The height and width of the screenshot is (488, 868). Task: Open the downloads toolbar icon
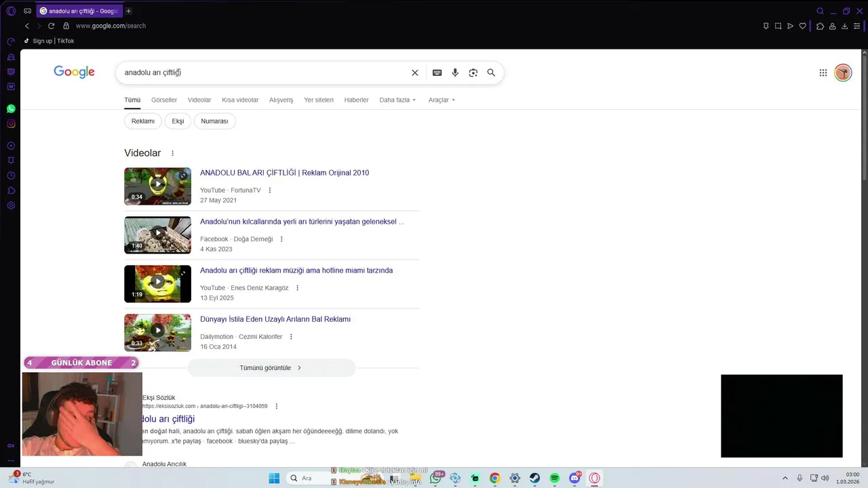pos(844,26)
